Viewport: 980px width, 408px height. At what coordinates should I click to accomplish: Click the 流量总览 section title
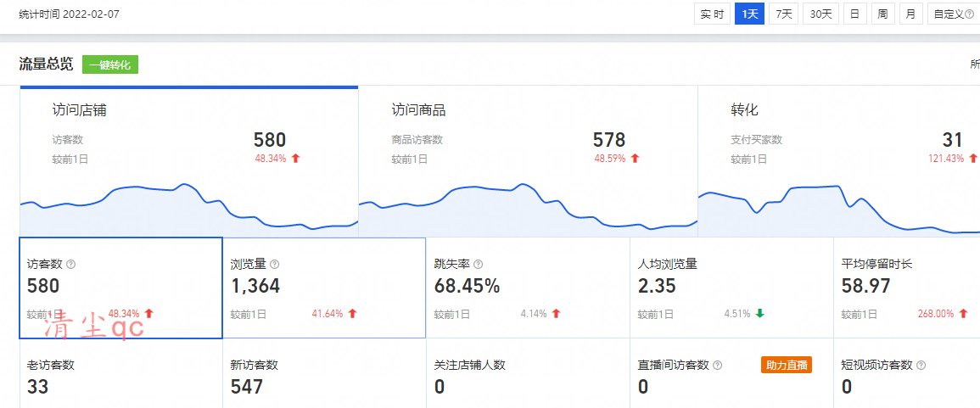point(46,64)
